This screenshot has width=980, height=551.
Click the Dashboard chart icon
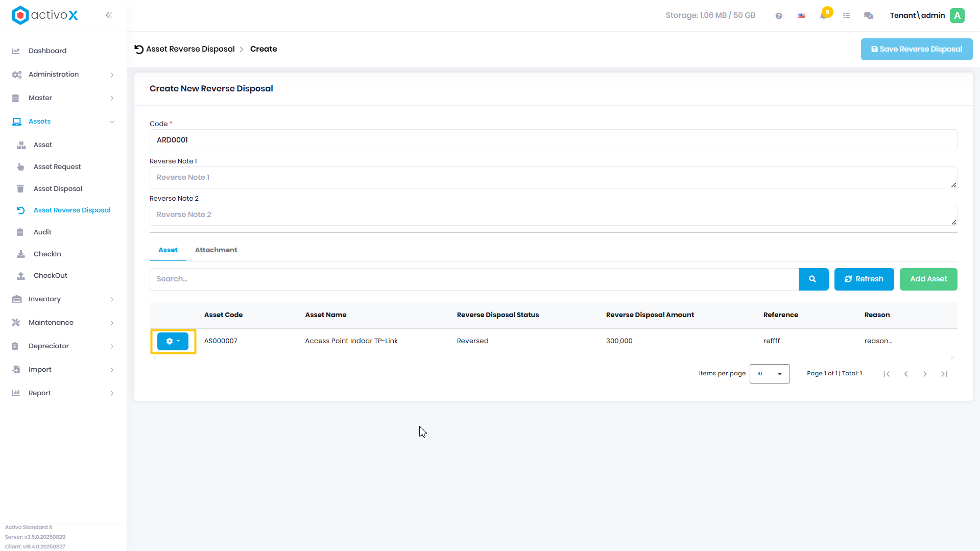pyautogui.click(x=16, y=51)
